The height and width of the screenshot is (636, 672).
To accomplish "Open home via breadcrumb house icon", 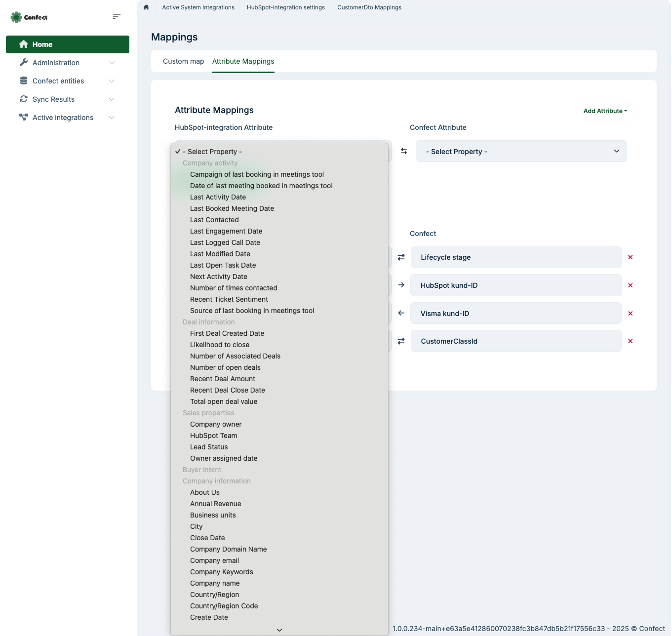I will click(146, 7).
